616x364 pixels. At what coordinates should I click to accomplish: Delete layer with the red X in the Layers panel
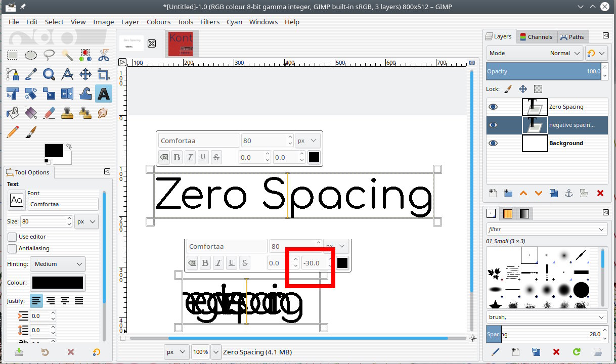pos(600,193)
